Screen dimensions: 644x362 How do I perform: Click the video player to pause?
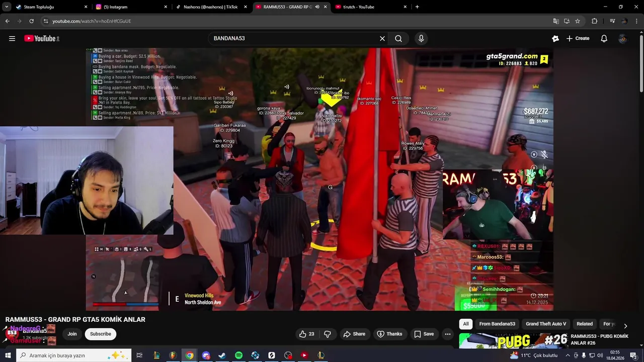pyautogui.click(x=319, y=179)
